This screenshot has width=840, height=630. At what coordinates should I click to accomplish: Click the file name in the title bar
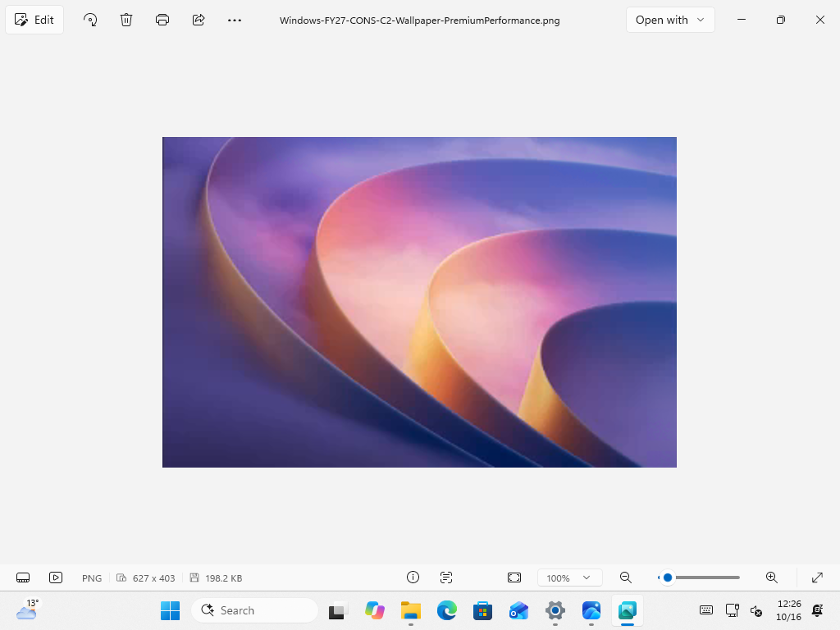pos(419,21)
